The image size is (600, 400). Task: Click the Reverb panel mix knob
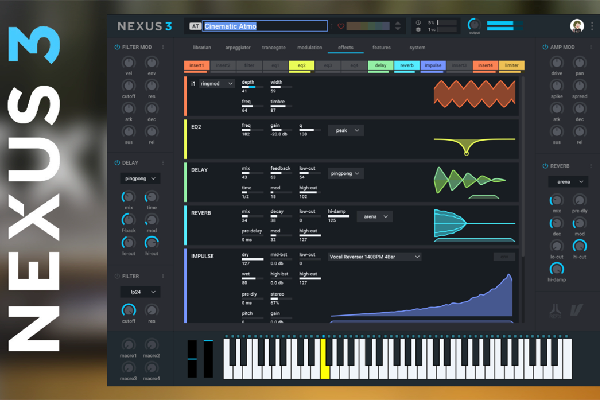pos(557,200)
